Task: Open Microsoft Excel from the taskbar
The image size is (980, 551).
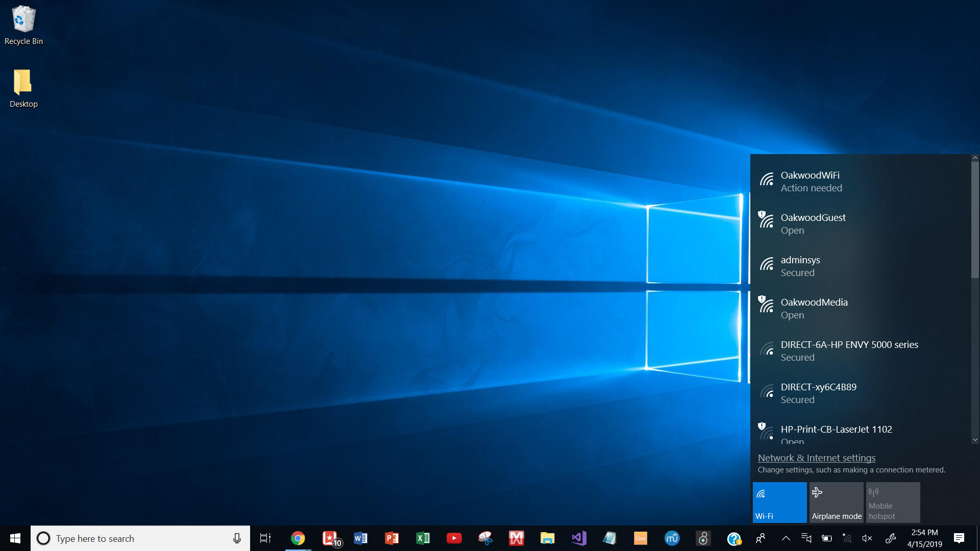Action: (x=423, y=538)
